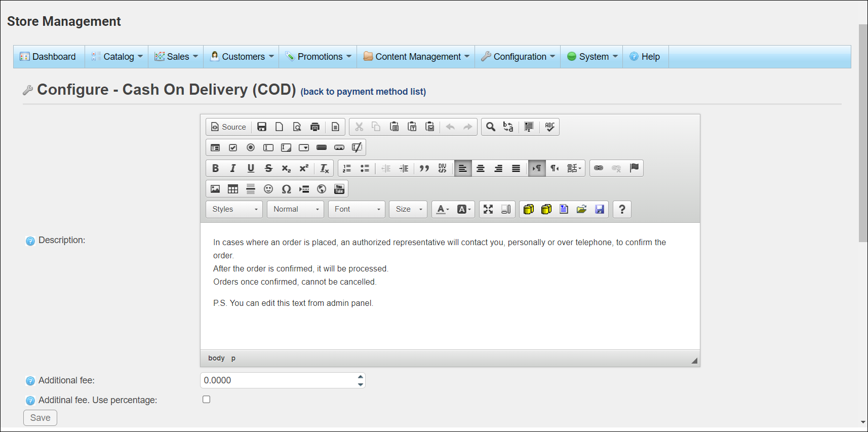
Task: Insert a table in the editor
Action: click(x=233, y=189)
